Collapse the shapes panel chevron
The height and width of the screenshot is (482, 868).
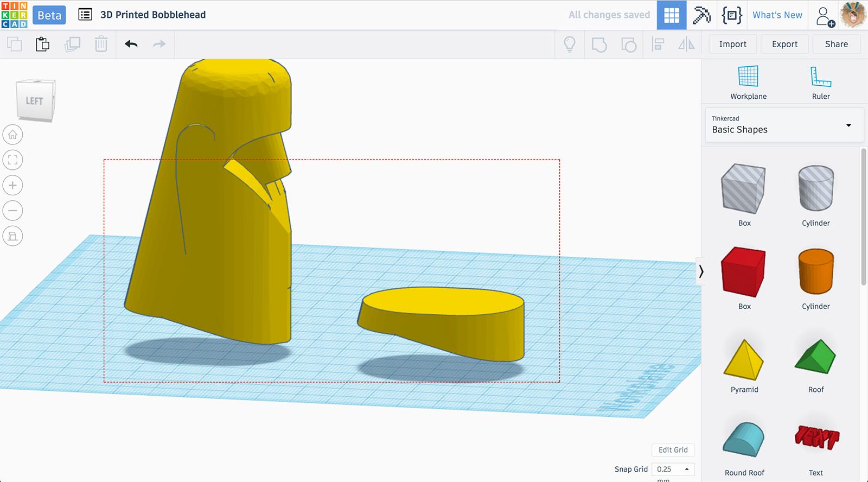click(701, 271)
